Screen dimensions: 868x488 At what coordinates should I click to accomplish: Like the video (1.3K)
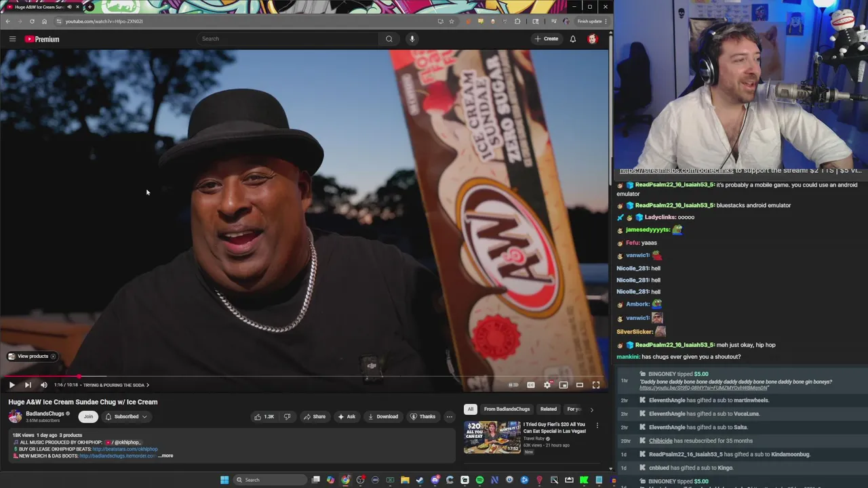click(x=264, y=416)
